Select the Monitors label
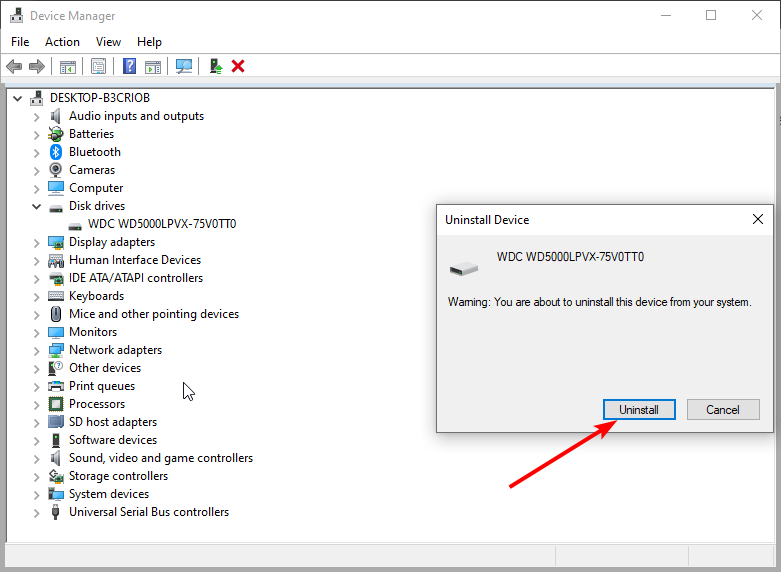Image resolution: width=781 pixels, height=572 pixels. [93, 332]
